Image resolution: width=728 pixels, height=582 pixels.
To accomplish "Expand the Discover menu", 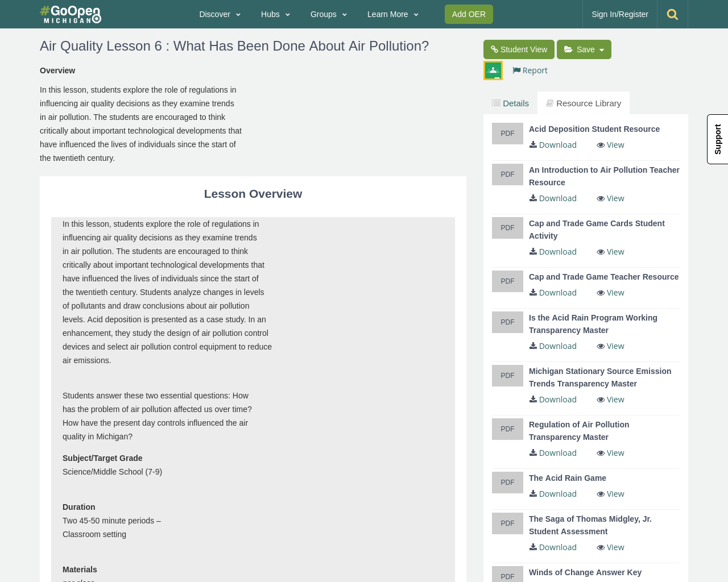I will 220,14.
